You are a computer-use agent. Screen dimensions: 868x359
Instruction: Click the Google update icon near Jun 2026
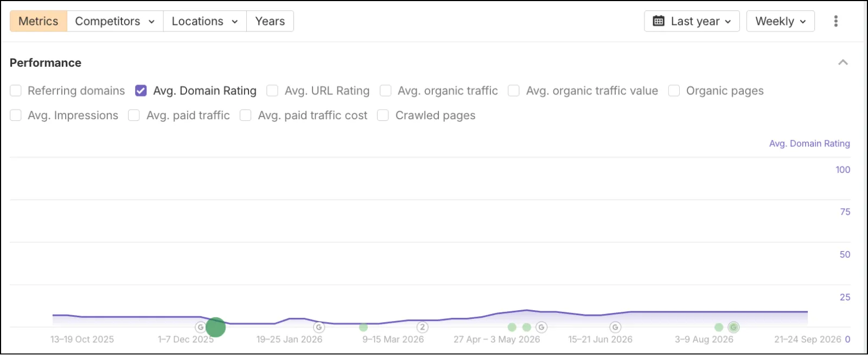coord(615,327)
